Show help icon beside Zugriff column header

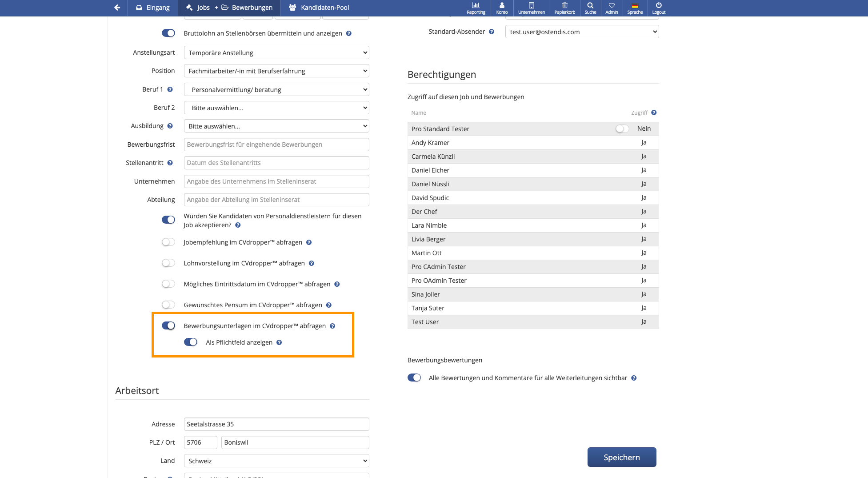click(x=654, y=112)
